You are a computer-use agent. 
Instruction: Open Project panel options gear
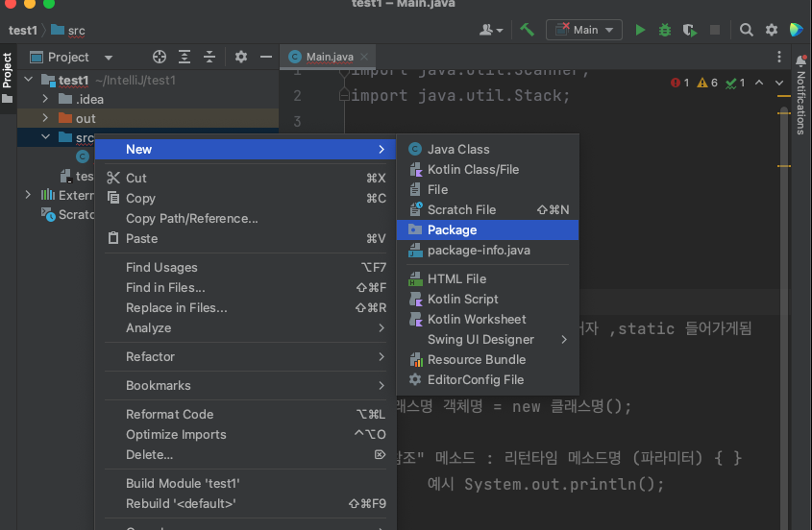pos(241,57)
